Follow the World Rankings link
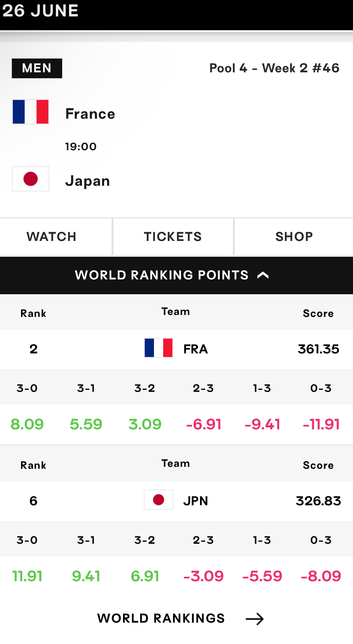The image size is (353, 644). pos(180,618)
